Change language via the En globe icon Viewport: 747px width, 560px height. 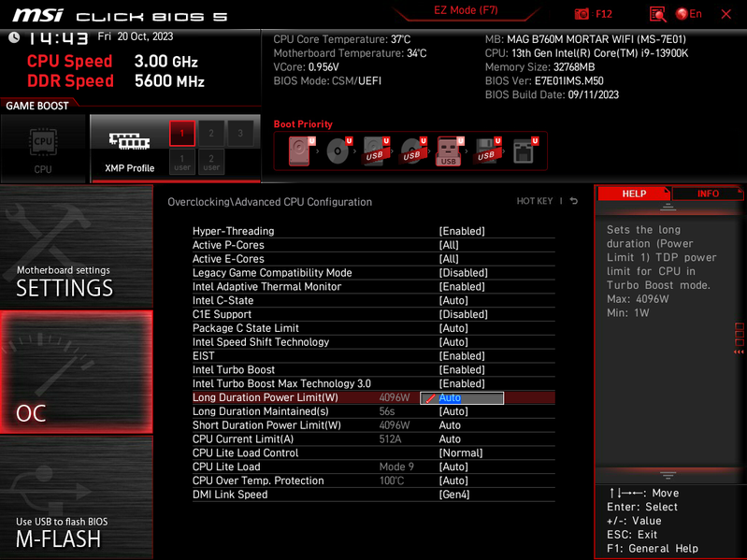pos(688,14)
